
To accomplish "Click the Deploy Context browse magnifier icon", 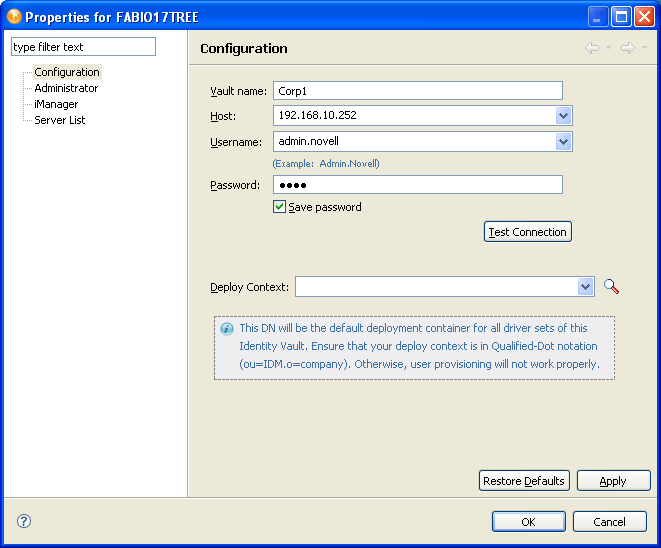I will 612,287.
